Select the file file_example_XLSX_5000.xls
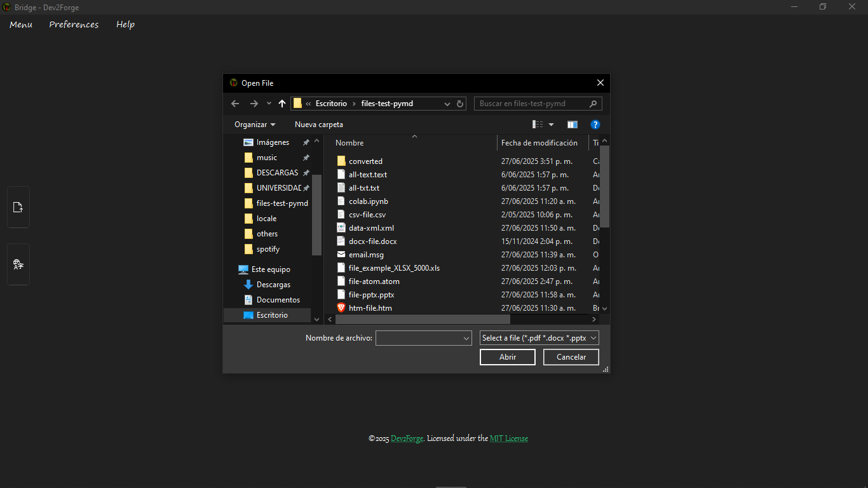 pyautogui.click(x=394, y=268)
